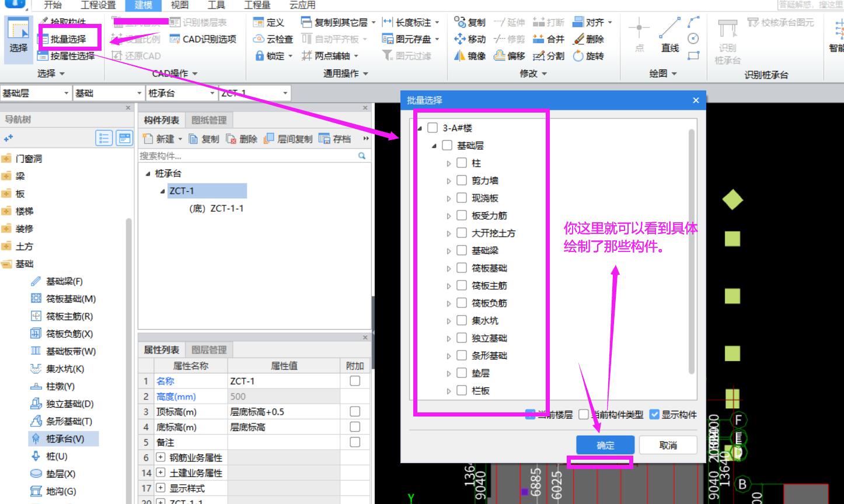Select (底) ZCT-1-1 component
Viewport: 844px width, 504px height.
pos(216,208)
